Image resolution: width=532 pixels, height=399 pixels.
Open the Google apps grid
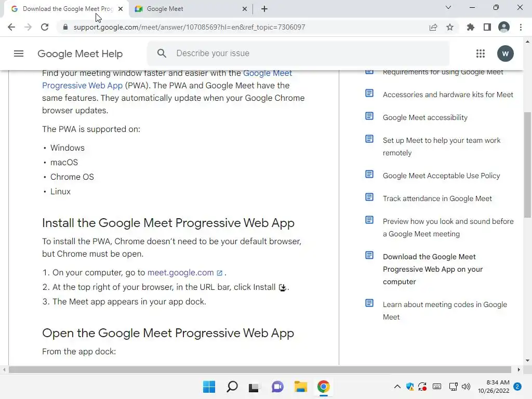[x=481, y=54]
